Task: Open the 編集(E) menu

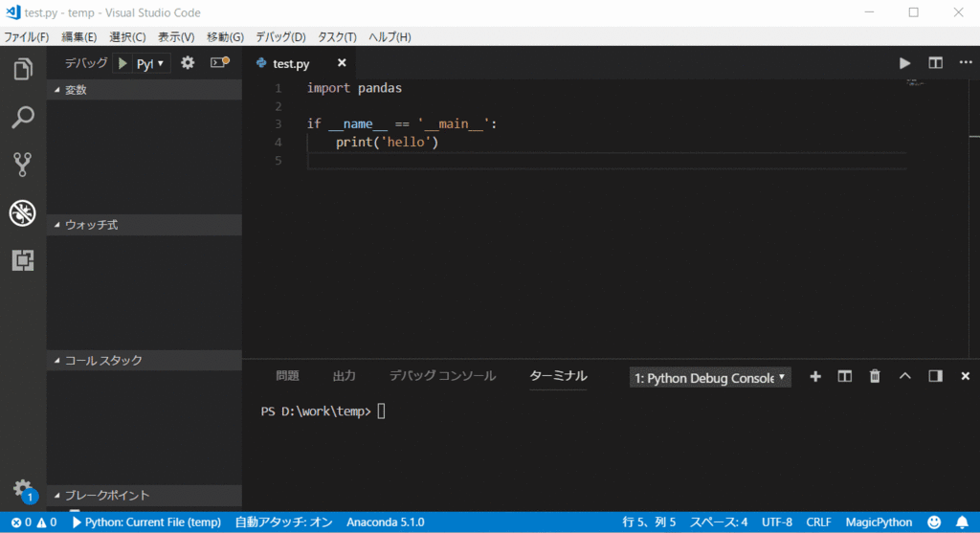Action: pyautogui.click(x=78, y=37)
